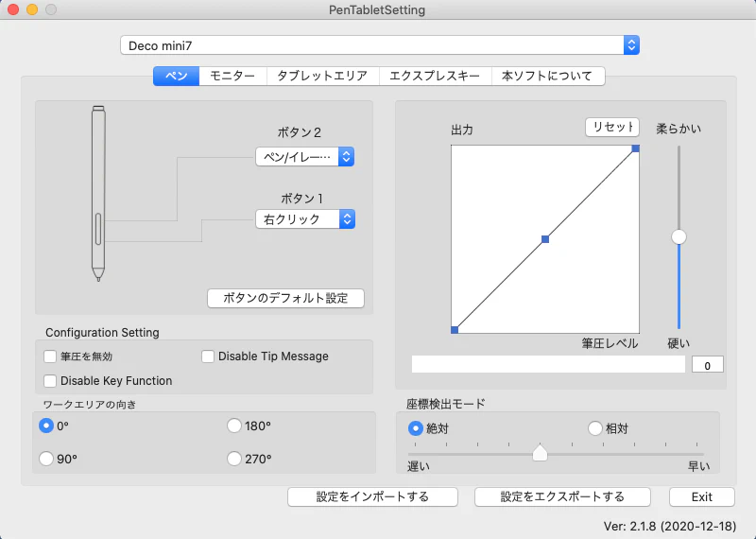Toggle the Disable Tip Message checkbox
Screen dimensions: 756x539
[x=208, y=356]
